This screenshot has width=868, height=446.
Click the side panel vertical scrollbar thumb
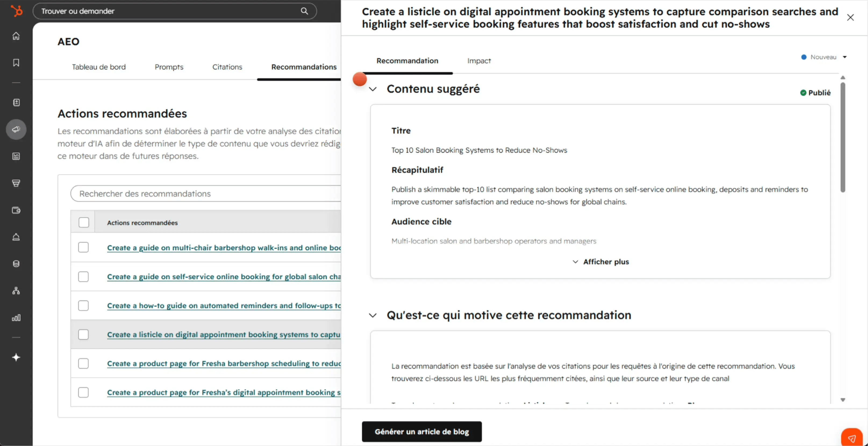click(x=843, y=138)
